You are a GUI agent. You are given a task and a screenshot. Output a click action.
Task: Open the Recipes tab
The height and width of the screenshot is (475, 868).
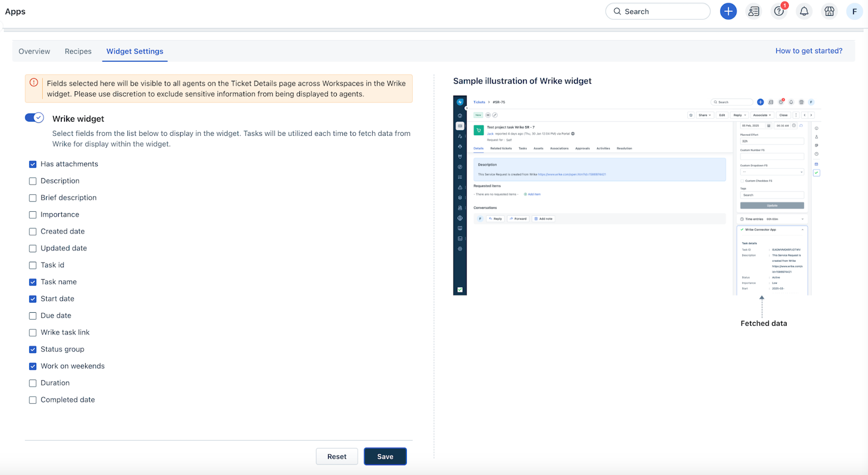(78, 51)
